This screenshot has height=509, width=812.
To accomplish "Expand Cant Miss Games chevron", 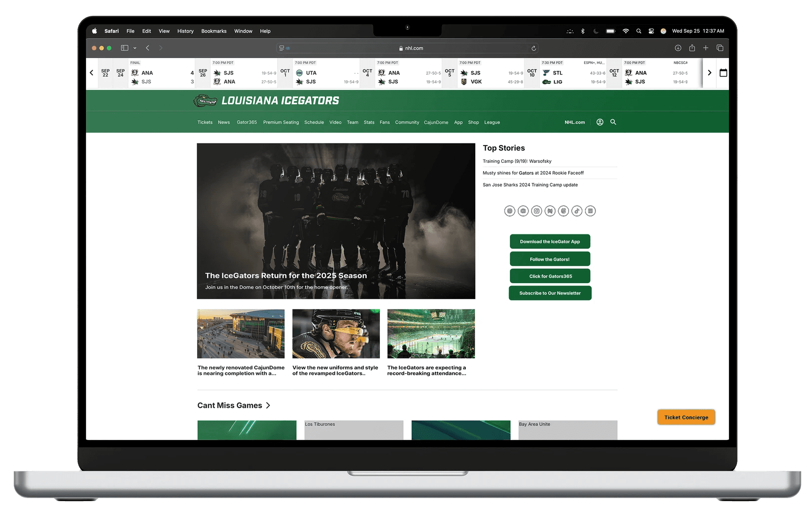I will click(268, 406).
